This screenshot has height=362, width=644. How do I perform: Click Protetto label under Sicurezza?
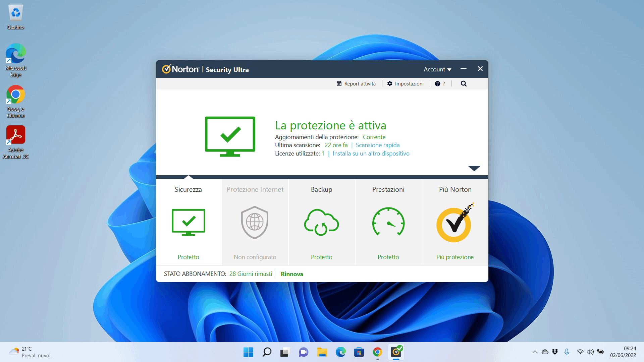[x=188, y=257]
